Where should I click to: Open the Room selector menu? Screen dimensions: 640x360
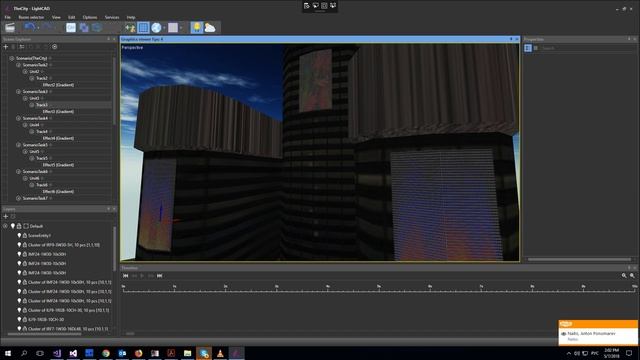(31, 17)
